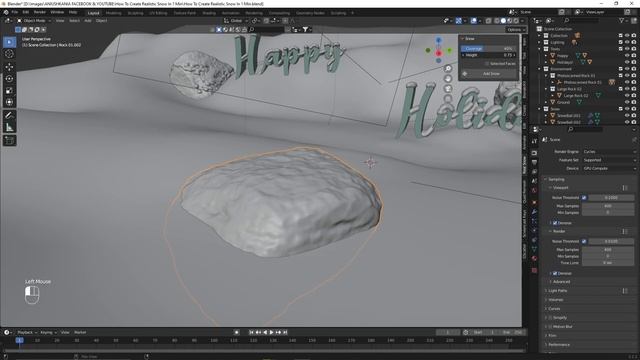Open the Render menu

40,12
